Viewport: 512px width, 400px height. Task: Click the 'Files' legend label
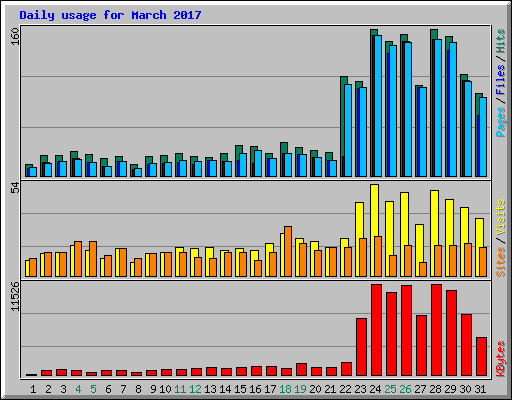point(500,79)
